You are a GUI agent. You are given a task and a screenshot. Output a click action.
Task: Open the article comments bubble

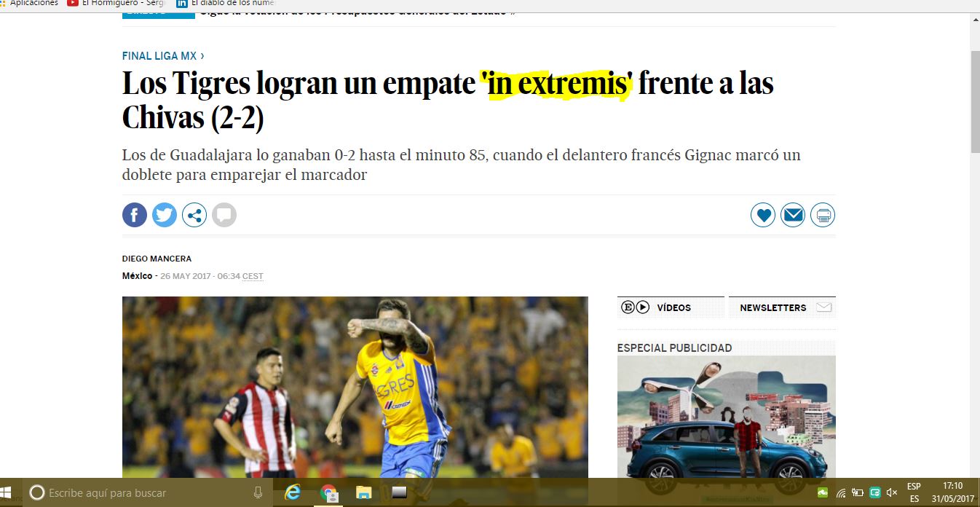tap(224, 215)
